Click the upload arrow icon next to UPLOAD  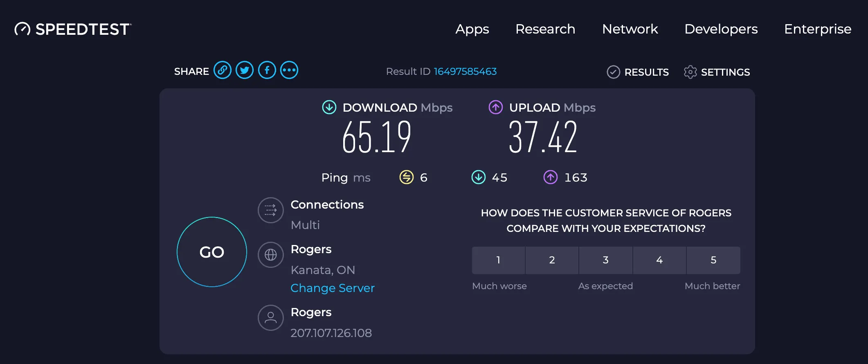pyautogui.click(x=496, y=107)
